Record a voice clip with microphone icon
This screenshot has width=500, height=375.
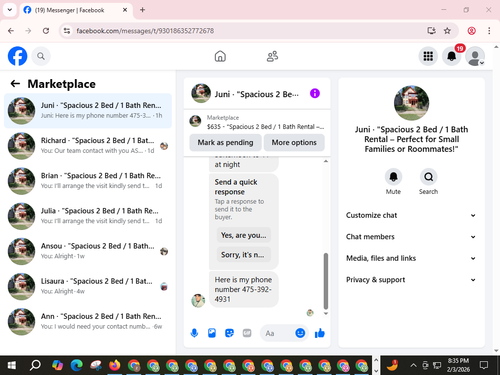click(194, 333)
